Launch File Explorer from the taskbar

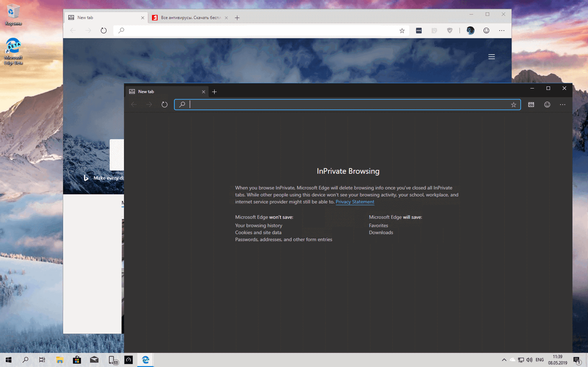click(60, 360)
